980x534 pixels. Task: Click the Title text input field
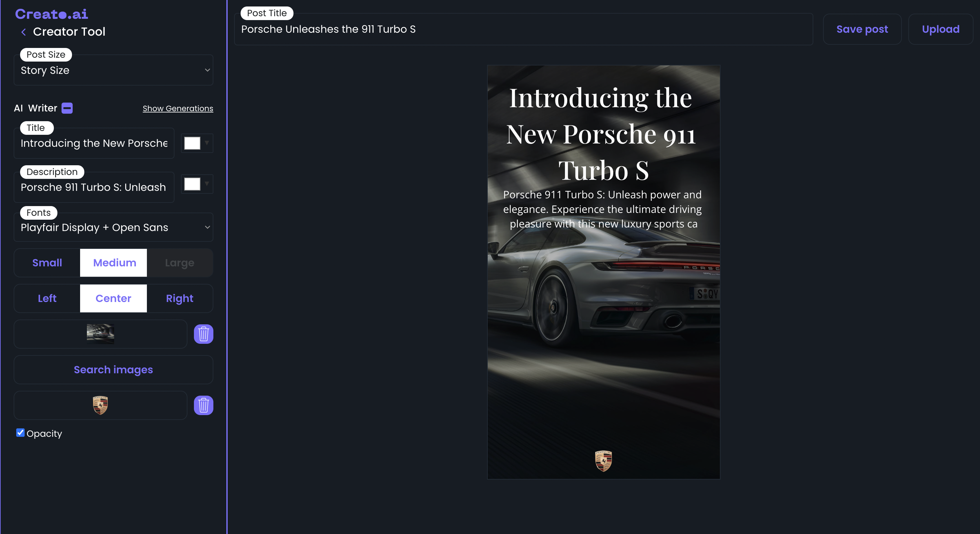tap(94, 143)
